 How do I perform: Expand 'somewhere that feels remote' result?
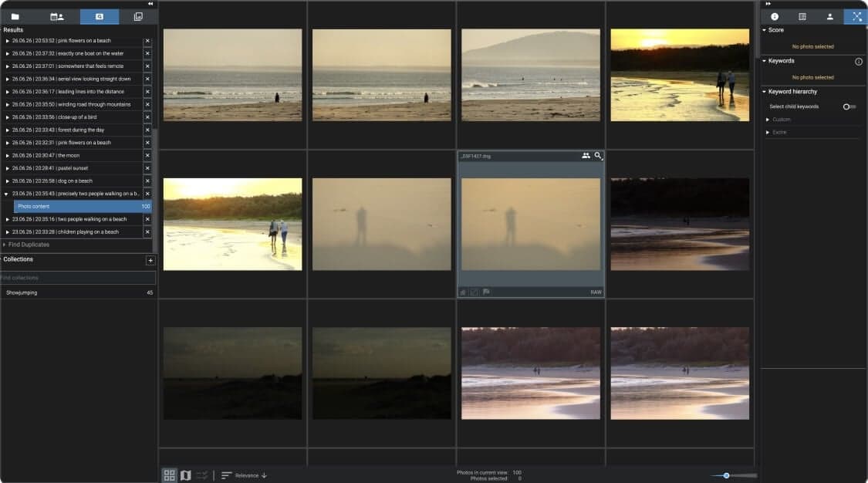point(7,66)
